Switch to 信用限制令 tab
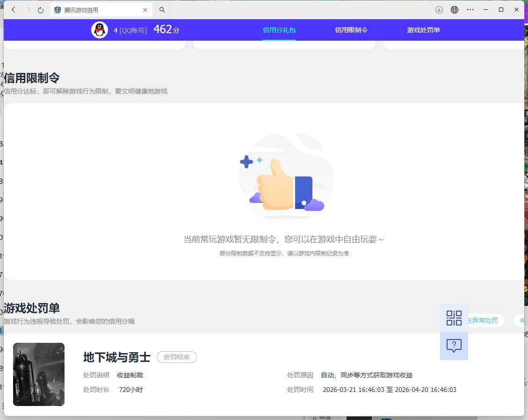Viewport: 528px width, 420px height. pos(351,30)
